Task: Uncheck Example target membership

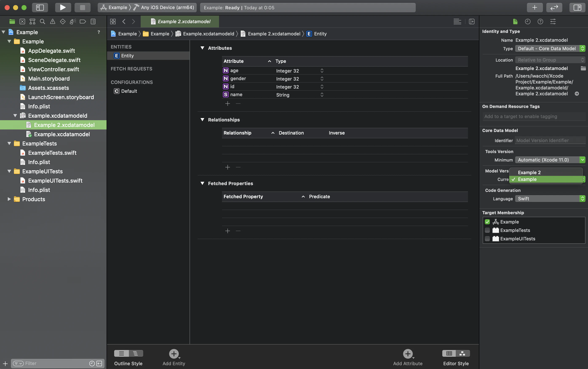Action: tap(487, 222)
